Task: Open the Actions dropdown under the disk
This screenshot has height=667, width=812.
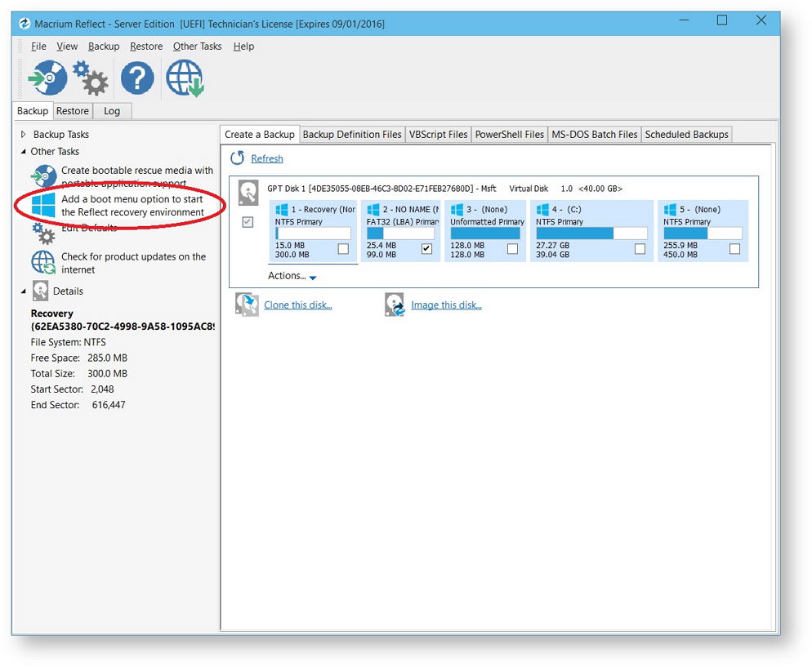Action: (x=292, y=276)
